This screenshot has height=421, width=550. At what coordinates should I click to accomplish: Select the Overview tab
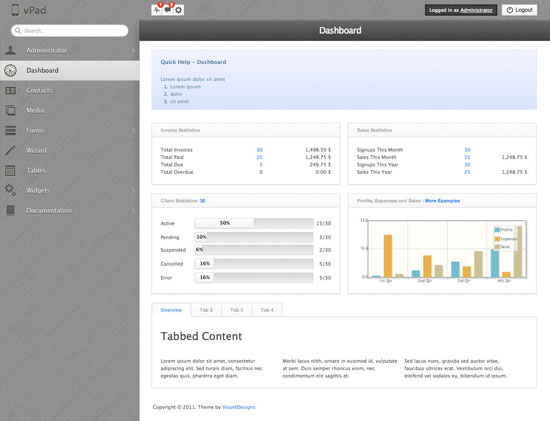click(171, 310)
